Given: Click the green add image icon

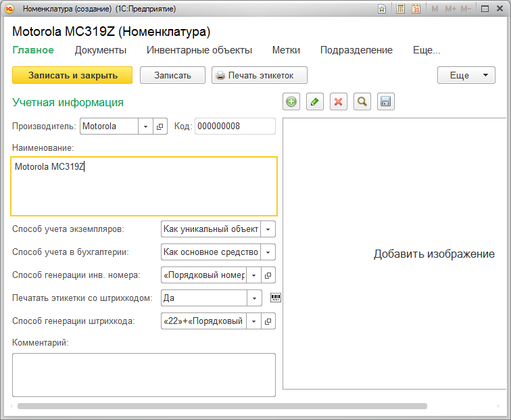Looking at the screenshot, I should coord(291,101).
